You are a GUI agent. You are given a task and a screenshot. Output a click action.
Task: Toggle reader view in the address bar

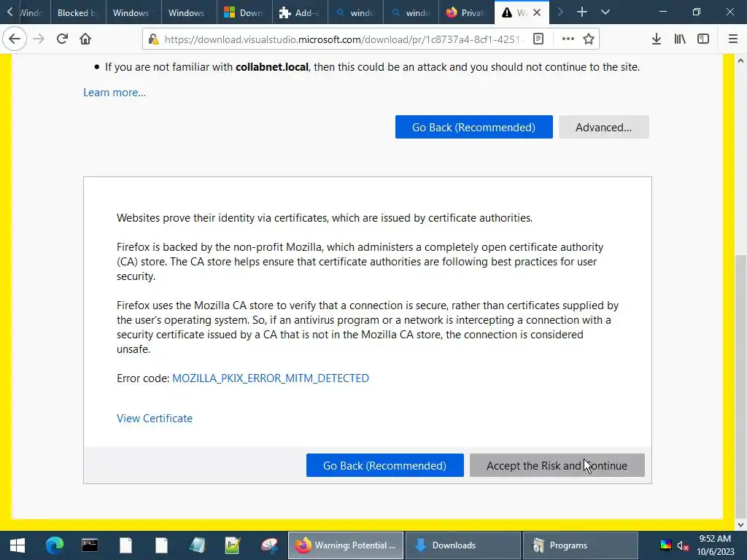538,39
